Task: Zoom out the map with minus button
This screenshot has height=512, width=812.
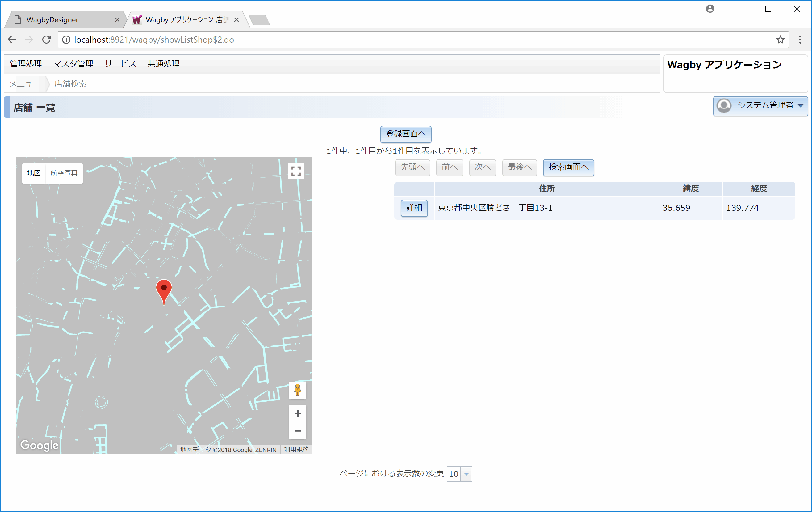Action: [x=297, y=431]
